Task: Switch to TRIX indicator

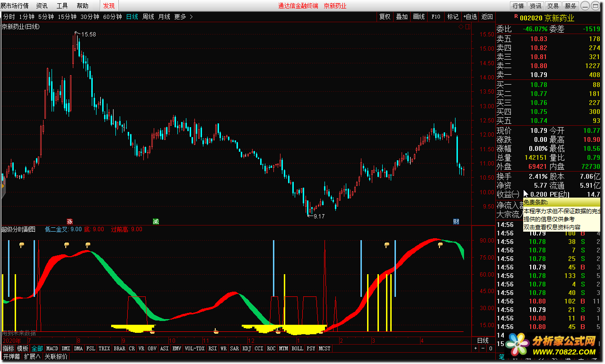Action: pyautogui.click(x=105, y=348)
